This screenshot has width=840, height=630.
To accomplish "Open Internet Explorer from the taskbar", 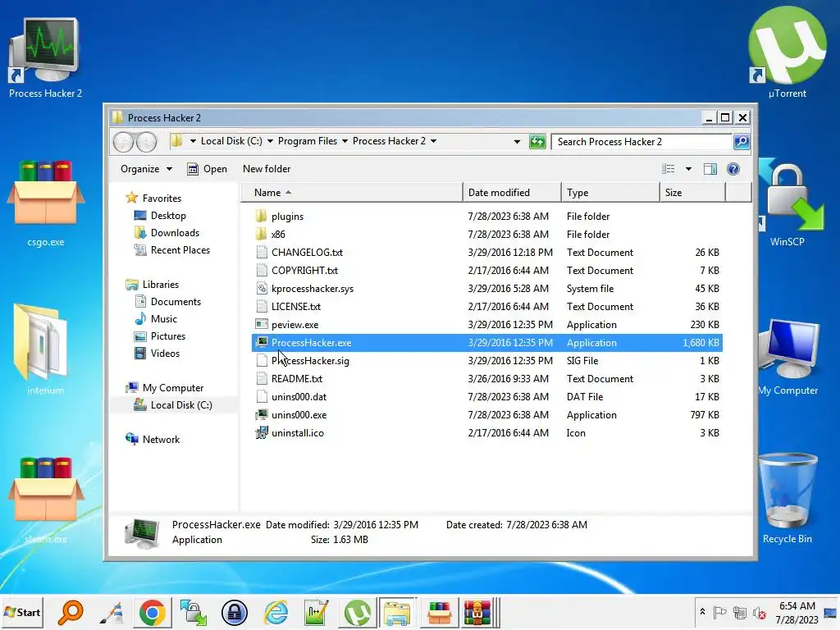I will coord(276,612).
